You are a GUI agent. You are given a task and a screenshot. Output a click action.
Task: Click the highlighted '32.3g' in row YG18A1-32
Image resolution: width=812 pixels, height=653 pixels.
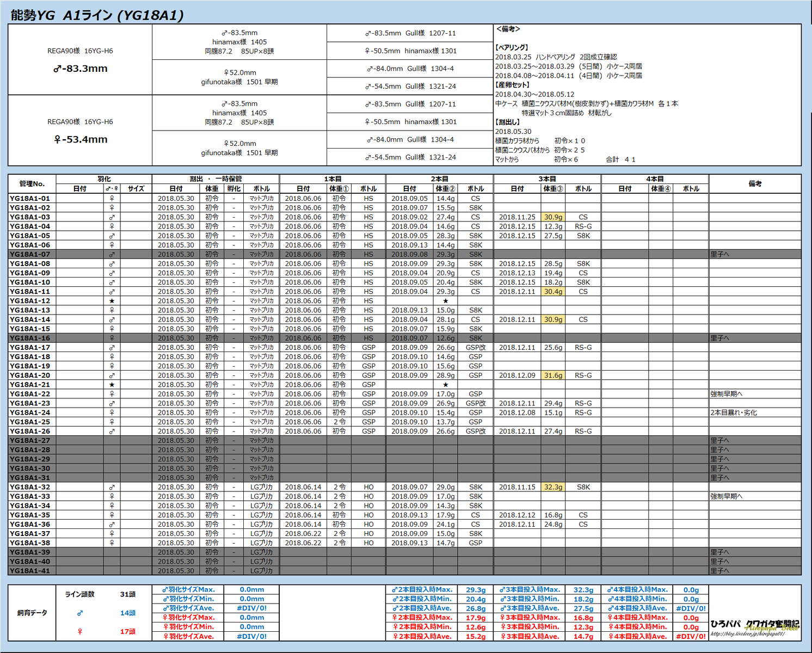553,487
